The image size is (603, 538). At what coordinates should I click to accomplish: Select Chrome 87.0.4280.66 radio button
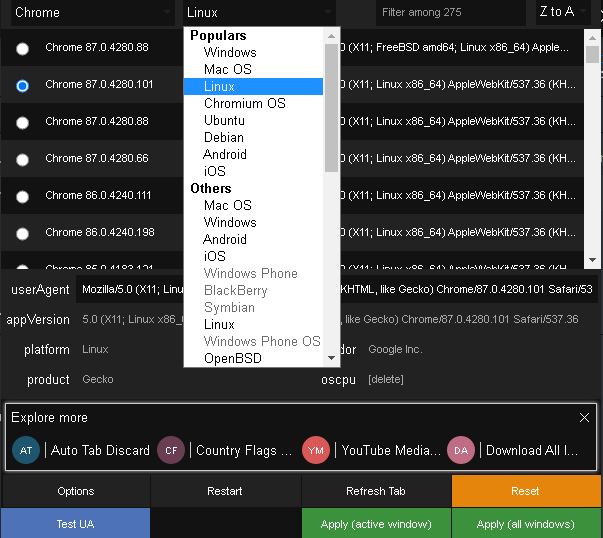point(22,159)
